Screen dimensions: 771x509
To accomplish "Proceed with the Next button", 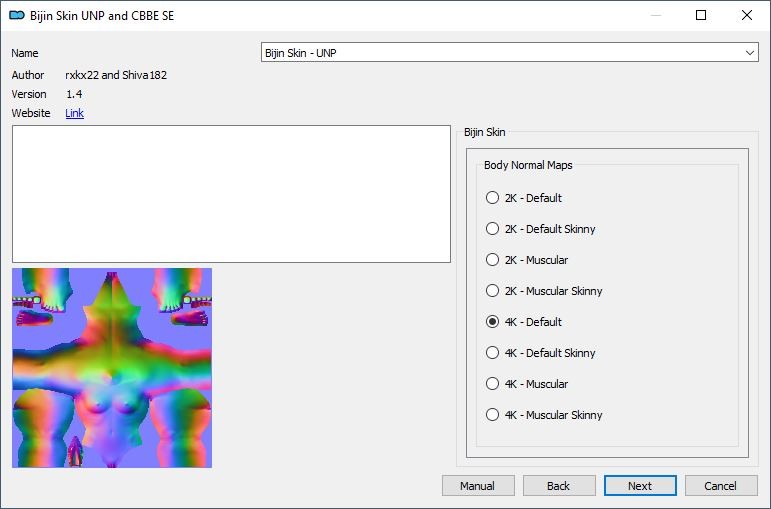I will coord(640,486).
